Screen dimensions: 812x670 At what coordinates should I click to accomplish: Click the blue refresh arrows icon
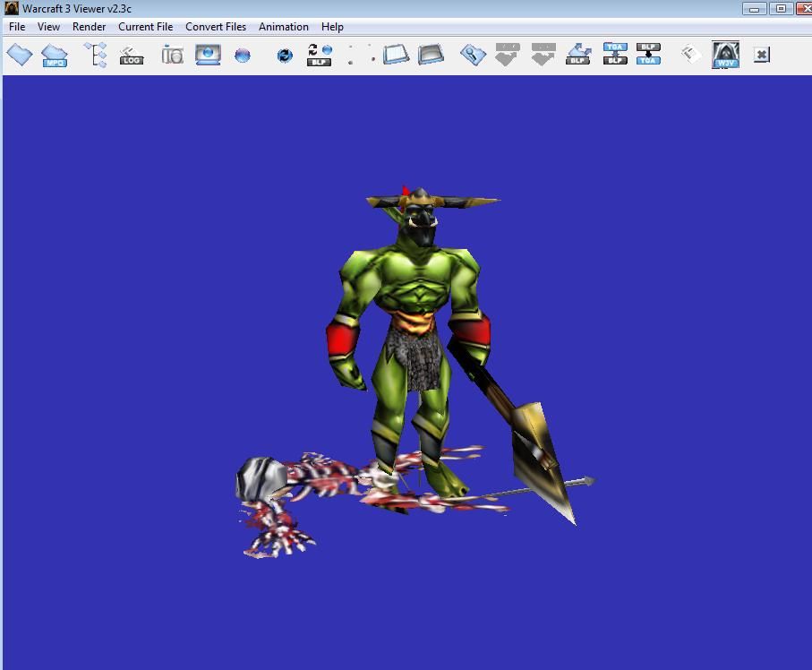coord(285,55)
